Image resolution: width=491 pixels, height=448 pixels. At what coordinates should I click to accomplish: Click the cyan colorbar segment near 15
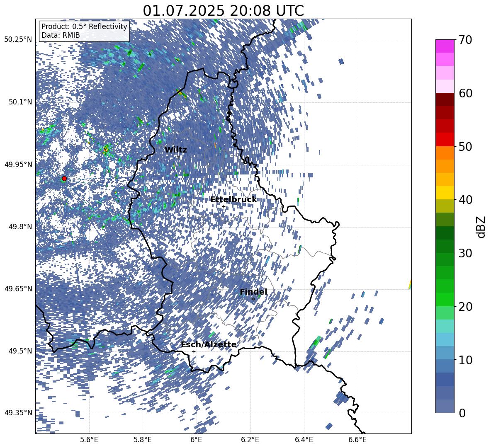[445, 326]
